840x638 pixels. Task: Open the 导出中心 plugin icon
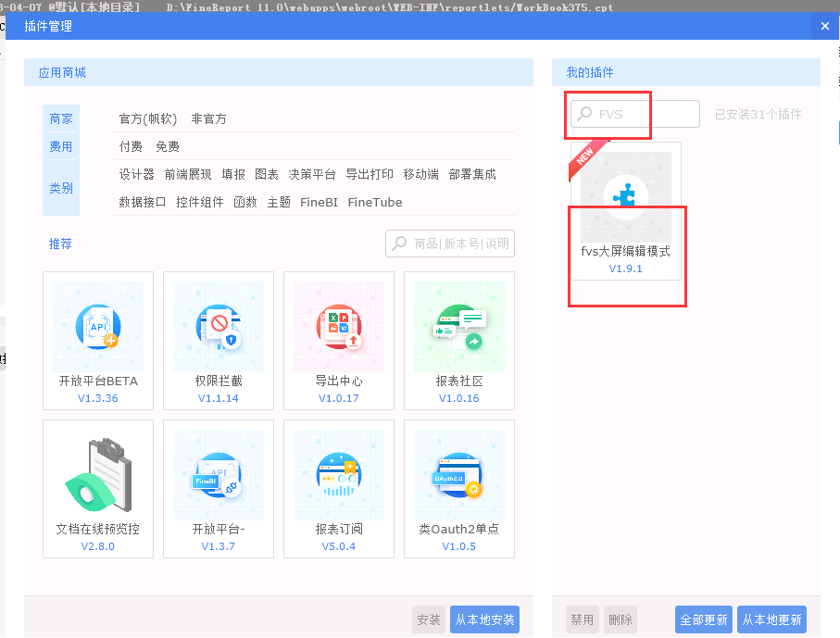click(339, 327)
